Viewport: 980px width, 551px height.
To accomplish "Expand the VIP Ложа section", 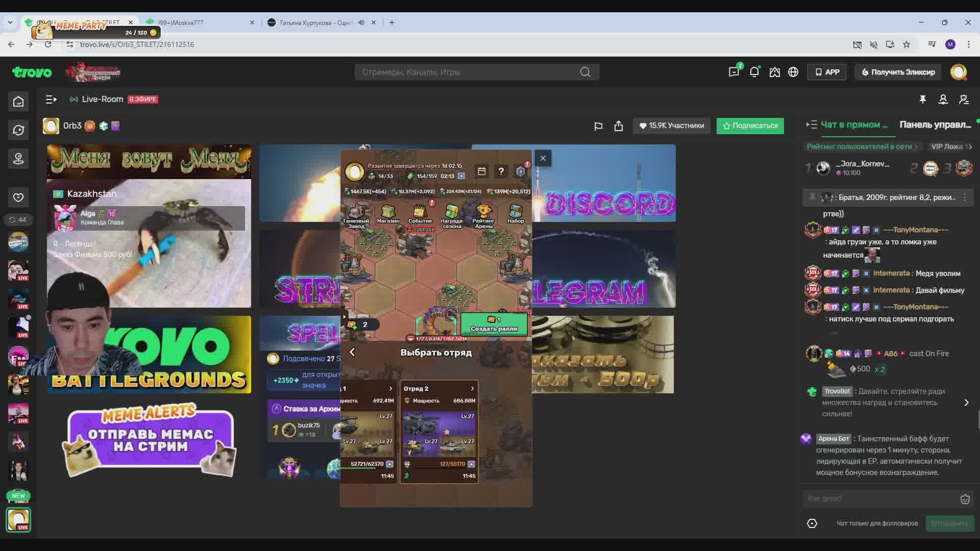I will click(951, 147).
